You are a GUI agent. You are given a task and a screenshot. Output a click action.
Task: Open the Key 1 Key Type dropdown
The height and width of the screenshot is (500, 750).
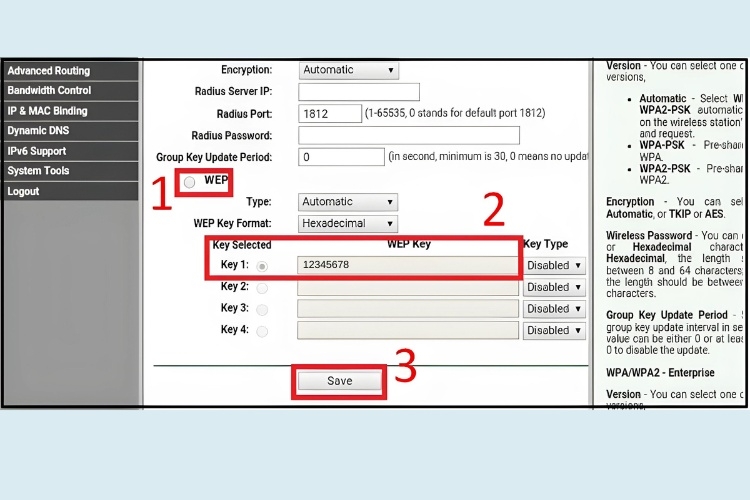554,266
